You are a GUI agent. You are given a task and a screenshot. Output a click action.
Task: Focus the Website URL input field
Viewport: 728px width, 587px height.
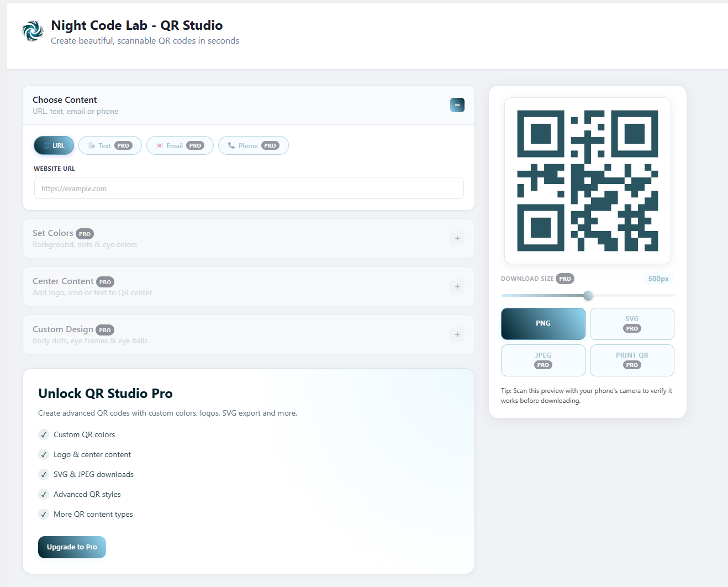tap(249, 188)
